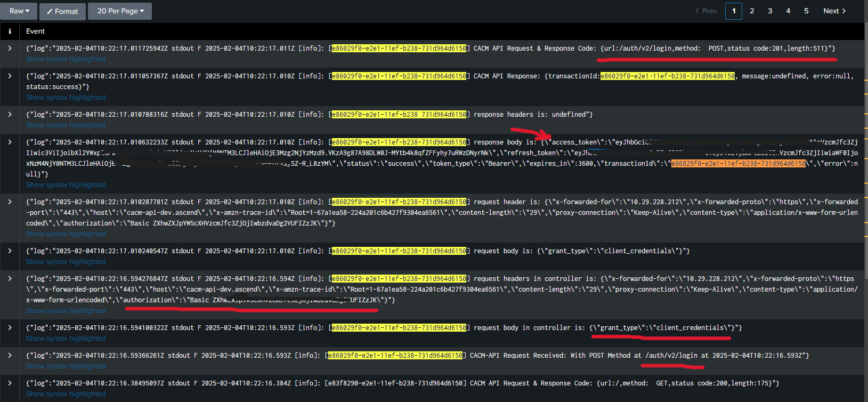Image resolution: width=868 pixels, height=402 pixels.
Task: Open the 20 Per Page dropdown
Action: click(x=120, y=11)
